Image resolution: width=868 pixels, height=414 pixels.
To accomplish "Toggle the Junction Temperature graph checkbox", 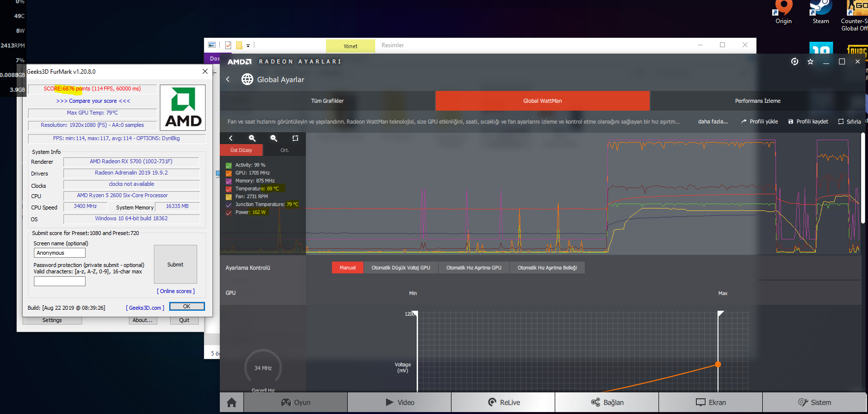I will tap(229, 205).
